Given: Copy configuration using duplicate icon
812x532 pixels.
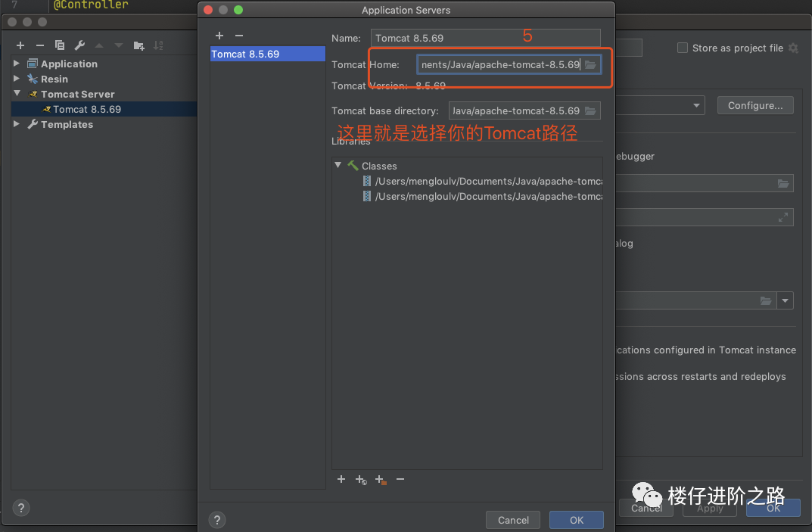Looking at the screenshot, I should pyautogui.click(x=60, y=45).
